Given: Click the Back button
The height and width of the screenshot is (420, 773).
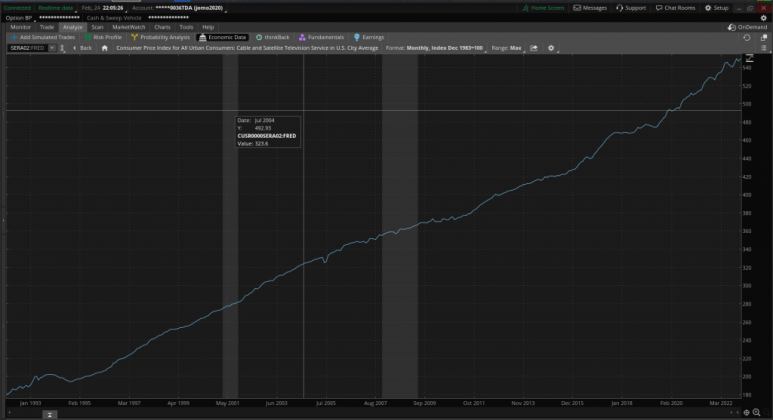Looking at the screenshot, I should 82,47.
